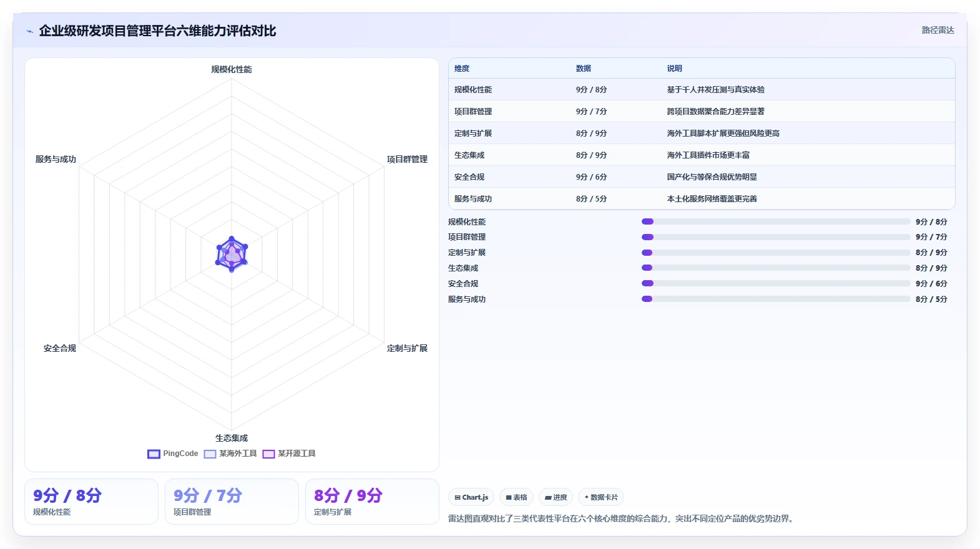980x549 pixels.
Task: Click the radar axis label 规模化性能
Action: (x=232, y=69)
